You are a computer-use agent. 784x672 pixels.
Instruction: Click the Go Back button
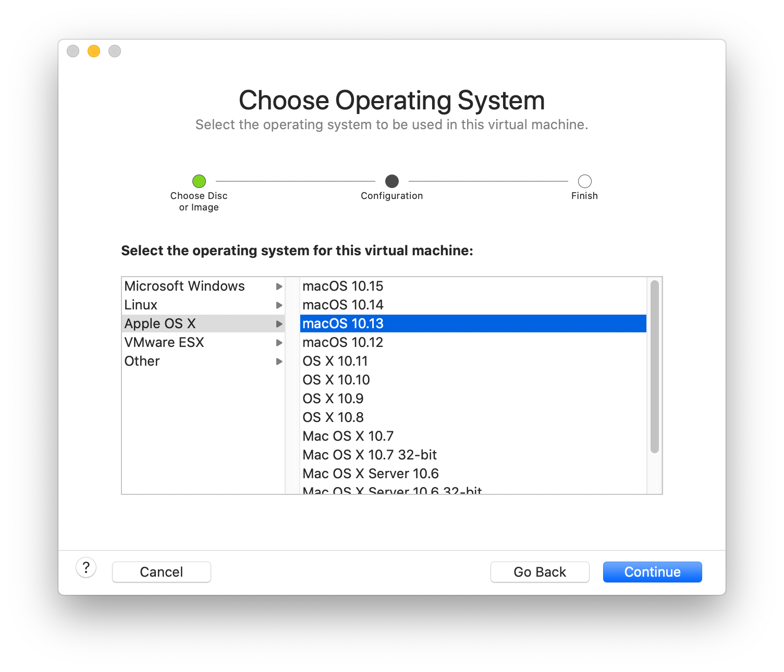pyautogui.click(x=540, y=571)
